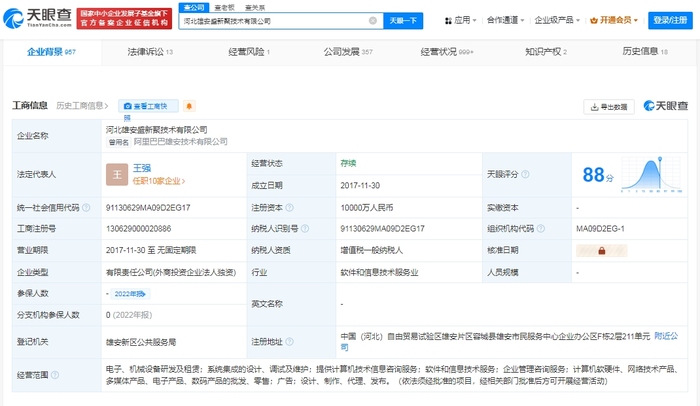Click help icon next to 注册地址
The height and width of the screenshot is (406, 700).
coord(289,342)
